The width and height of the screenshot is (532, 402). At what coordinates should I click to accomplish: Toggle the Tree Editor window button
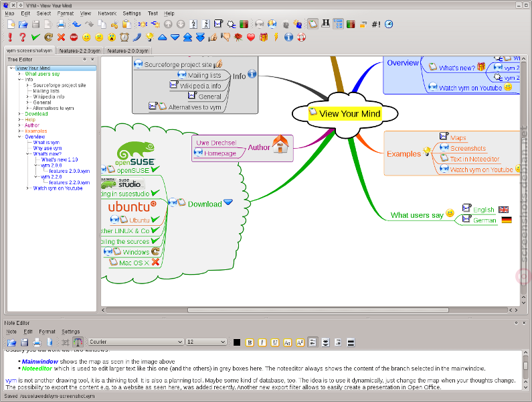(x=338, y=24)
